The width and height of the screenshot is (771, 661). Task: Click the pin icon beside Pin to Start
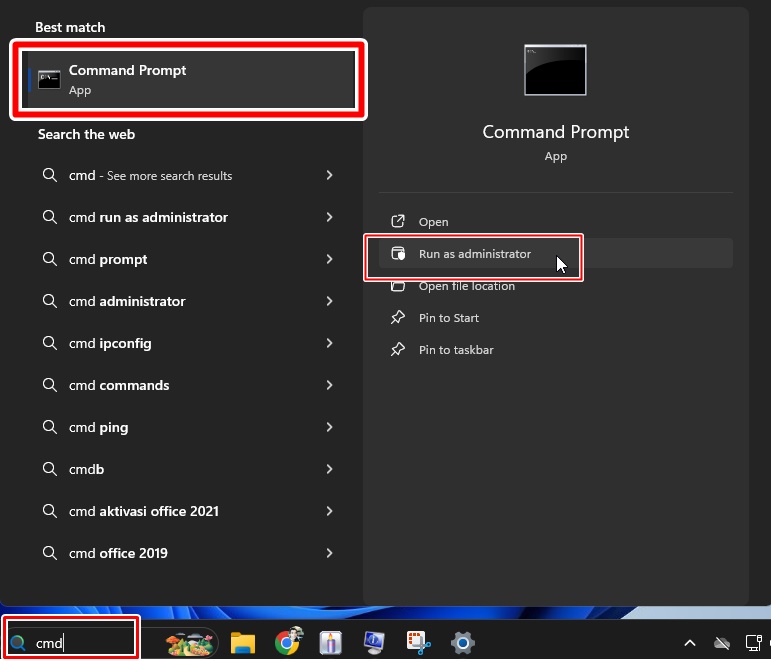click(398, 317)
